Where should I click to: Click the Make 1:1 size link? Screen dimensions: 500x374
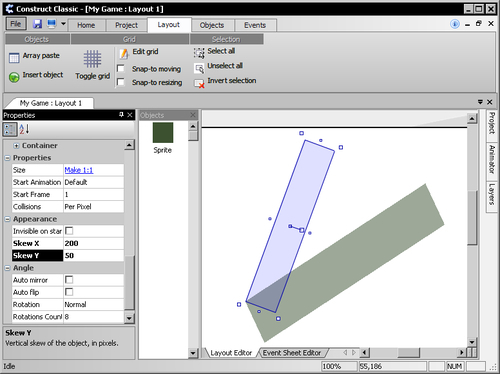(79, 170)
